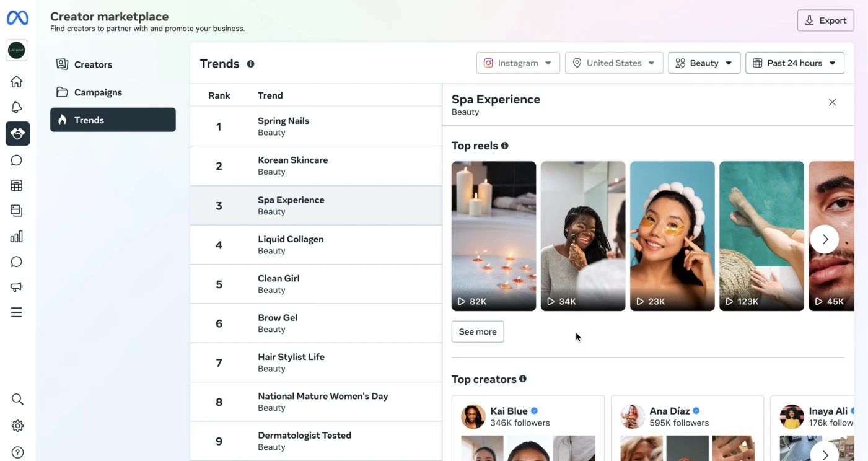
Task: Select the Clean Girl trend row
Action: coord(316,284)
